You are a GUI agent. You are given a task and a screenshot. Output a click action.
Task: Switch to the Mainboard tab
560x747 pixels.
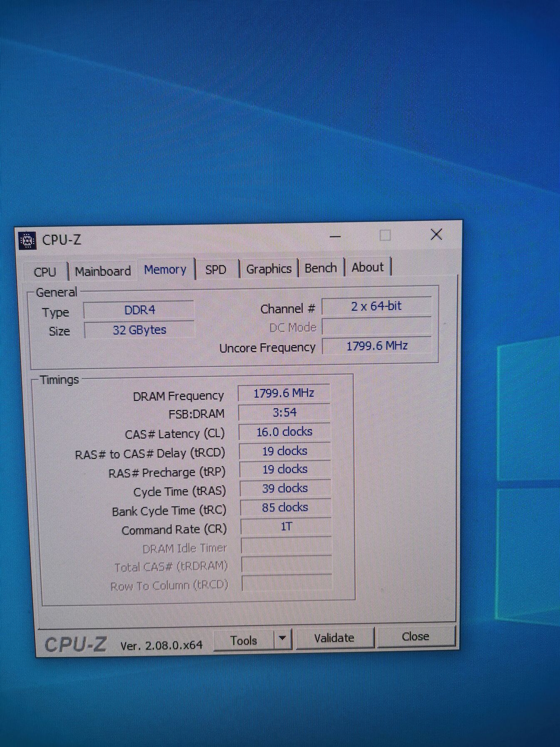pyautogui.click(x=103, y=271)
